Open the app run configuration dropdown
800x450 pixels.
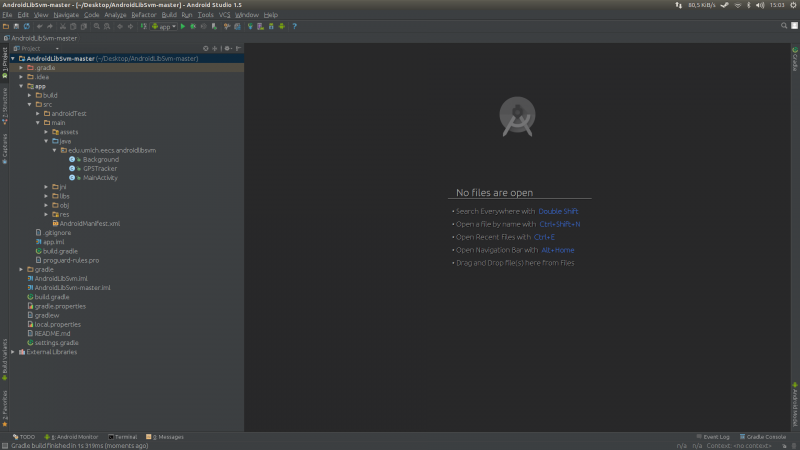pos(163,26)
